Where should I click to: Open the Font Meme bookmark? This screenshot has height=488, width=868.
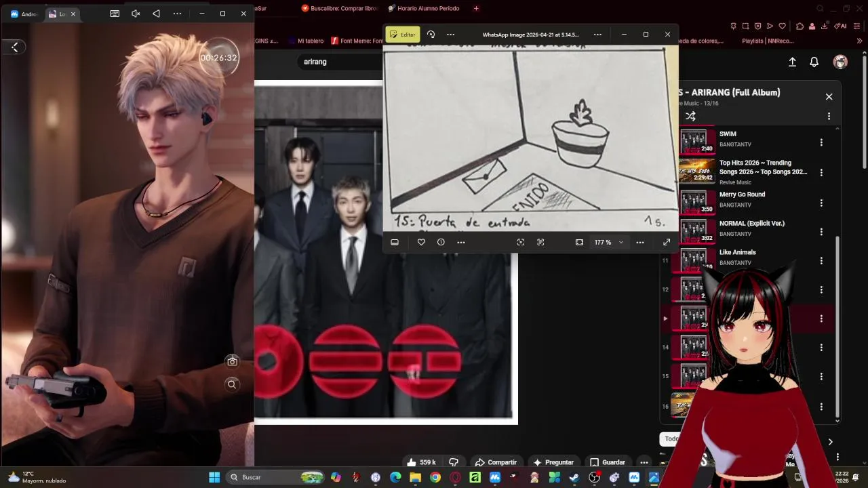point(357,41)
